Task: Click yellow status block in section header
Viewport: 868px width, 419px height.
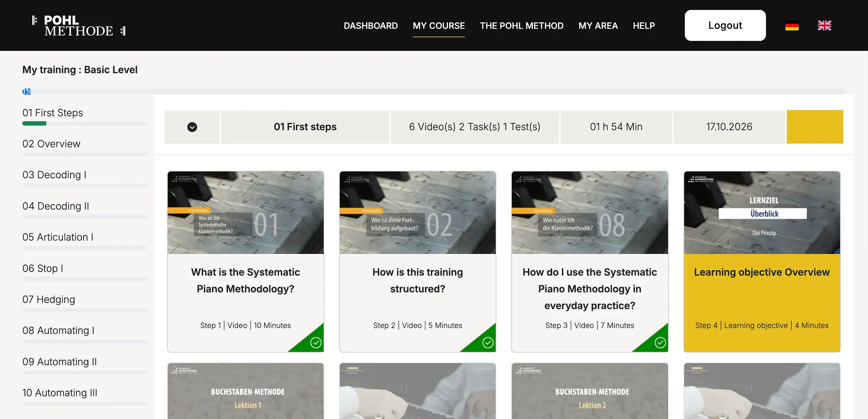Action: coord(815,127)
